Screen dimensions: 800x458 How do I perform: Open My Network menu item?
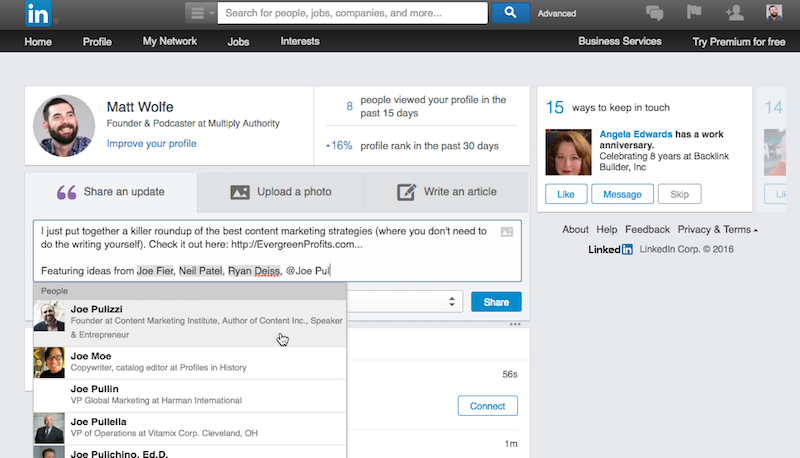point(170,41)
